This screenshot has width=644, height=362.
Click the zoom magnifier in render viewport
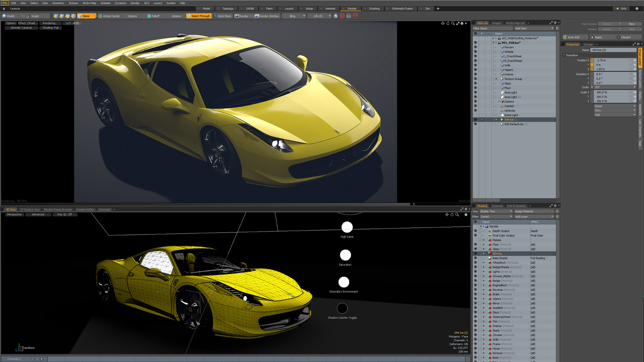(453, 23)
